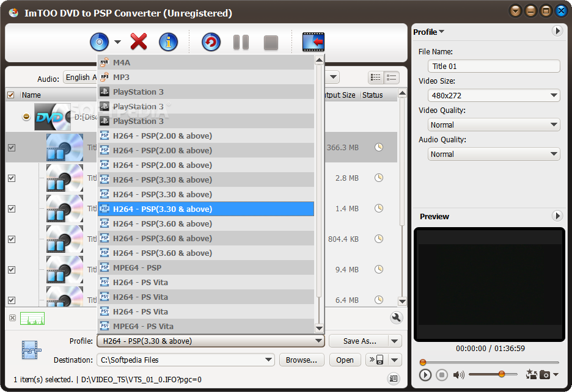This screenshot has height=392, width=572.
Task: Mute the preview speaker icon
Action: [458, 375]
